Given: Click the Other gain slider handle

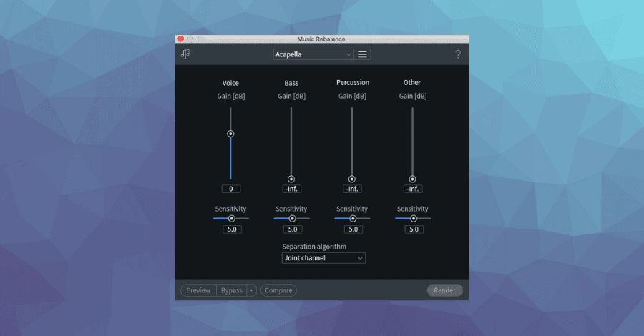Looking at the screenshot, I should coord(412,179).
